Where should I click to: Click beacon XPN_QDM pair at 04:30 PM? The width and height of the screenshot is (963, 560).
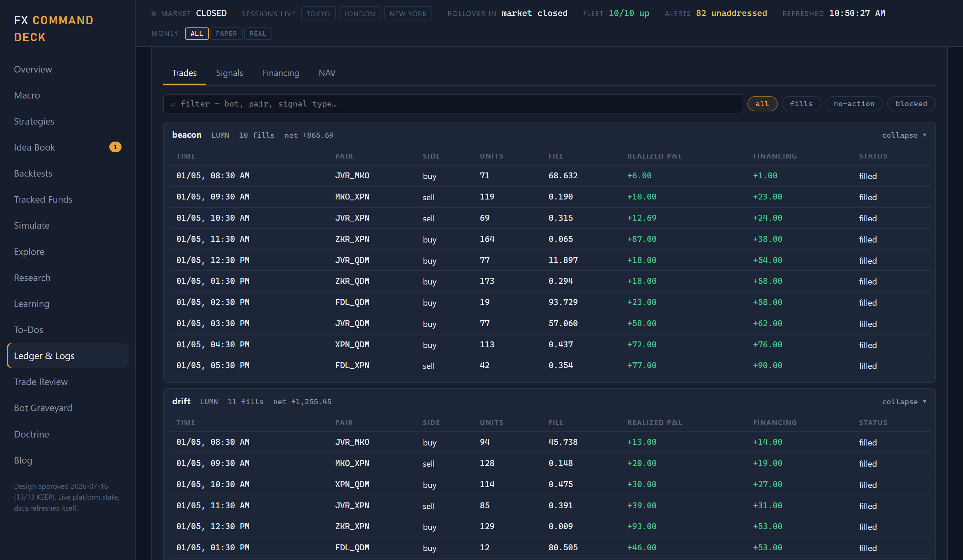(x=352, y=345)
